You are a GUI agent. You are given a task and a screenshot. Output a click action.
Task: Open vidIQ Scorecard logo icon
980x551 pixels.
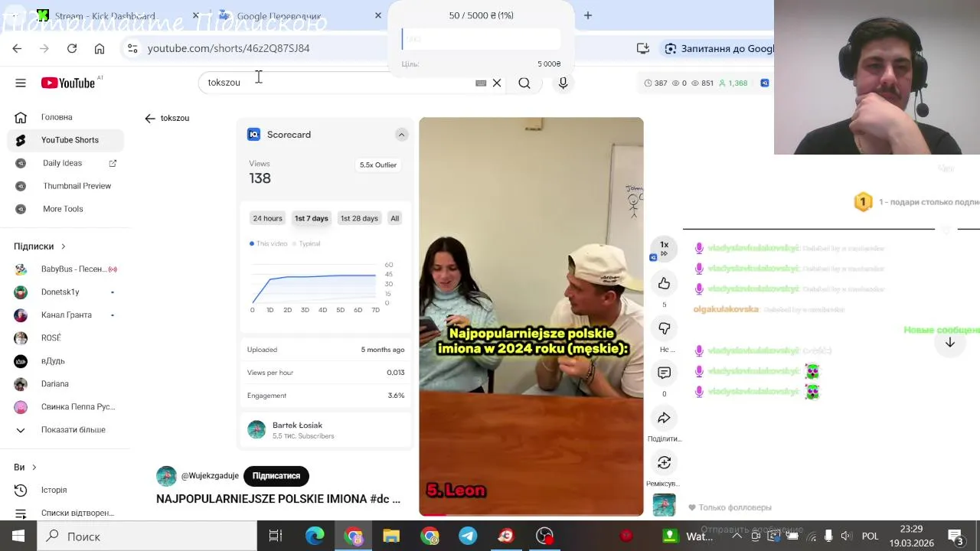(x=253, y=135)
